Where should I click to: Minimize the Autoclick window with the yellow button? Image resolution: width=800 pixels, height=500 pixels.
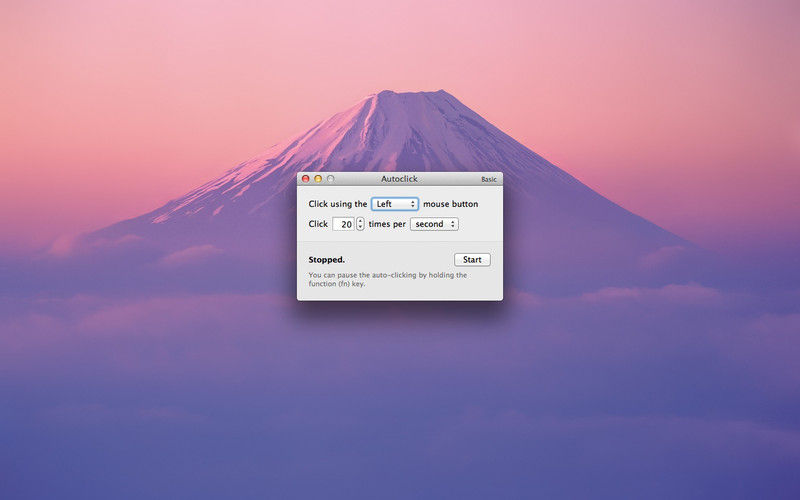click(318, 179)
